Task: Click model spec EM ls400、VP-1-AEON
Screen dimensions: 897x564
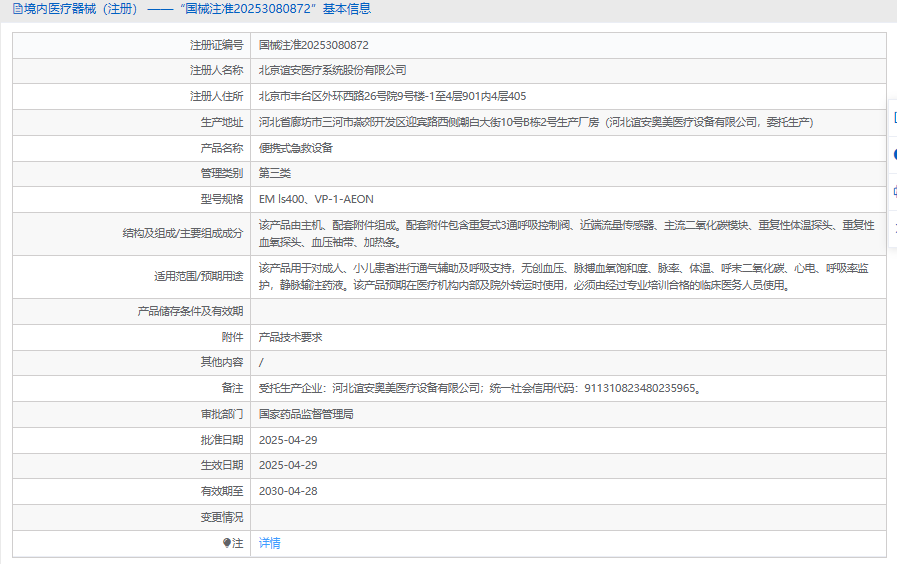Action: (x=316, y=199)
